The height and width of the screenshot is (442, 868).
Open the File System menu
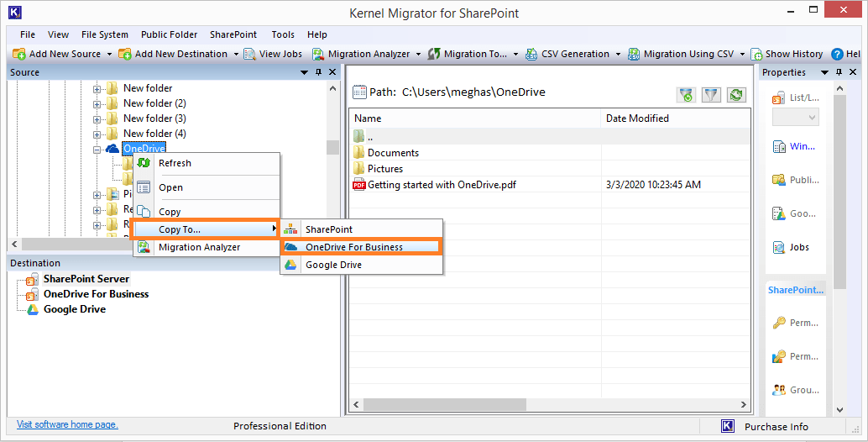(105, 34)
